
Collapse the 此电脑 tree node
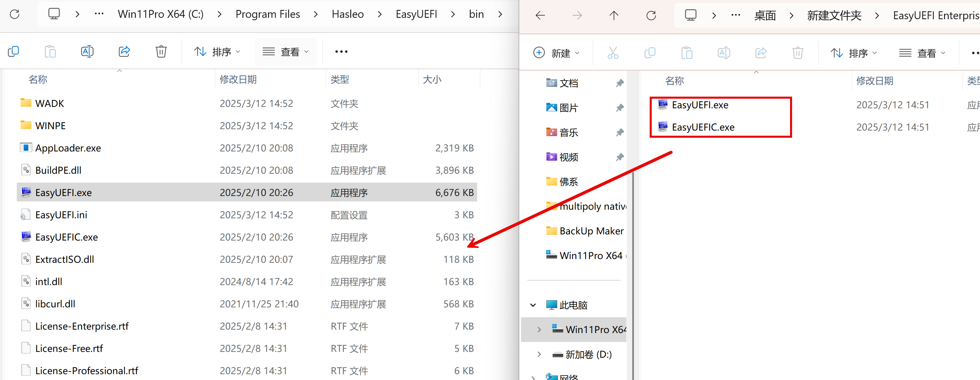click(533, 305)
